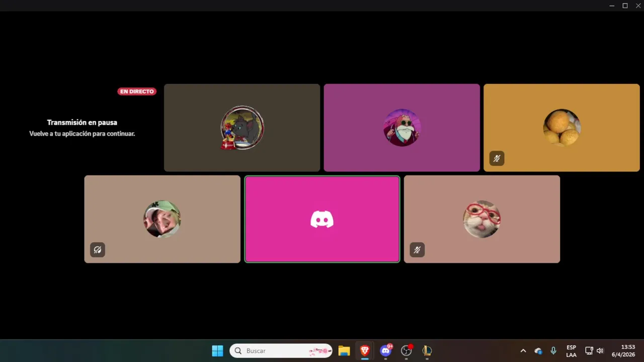Click deafened headphone icon on green cap tile
This screenshot has width=644, height=362.
point(98,250)
